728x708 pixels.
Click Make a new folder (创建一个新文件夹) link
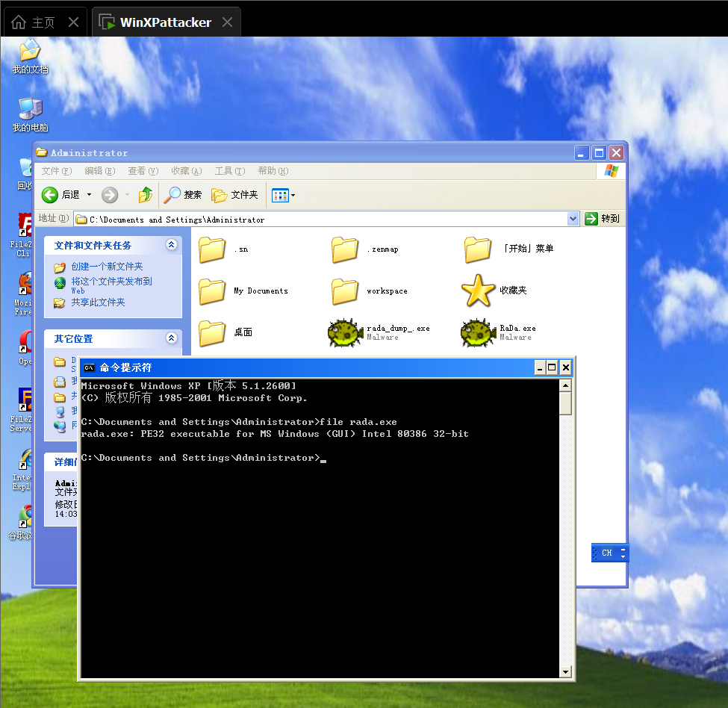(107, 267)
